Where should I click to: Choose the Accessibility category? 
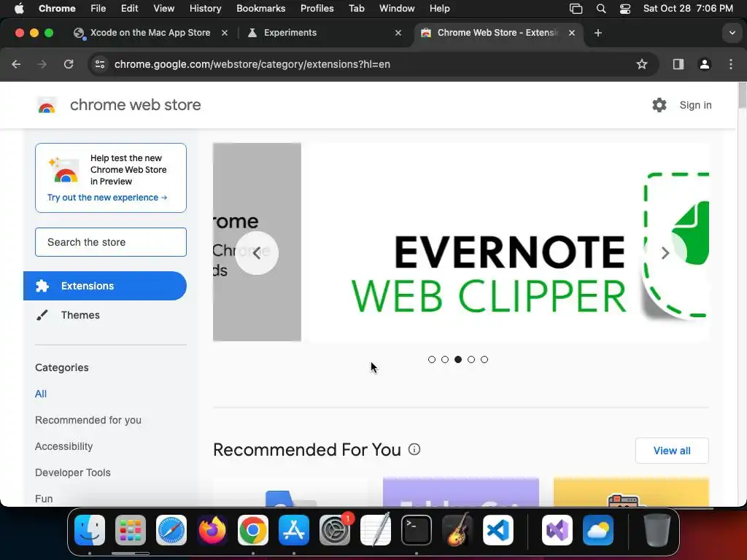[64, 446]
